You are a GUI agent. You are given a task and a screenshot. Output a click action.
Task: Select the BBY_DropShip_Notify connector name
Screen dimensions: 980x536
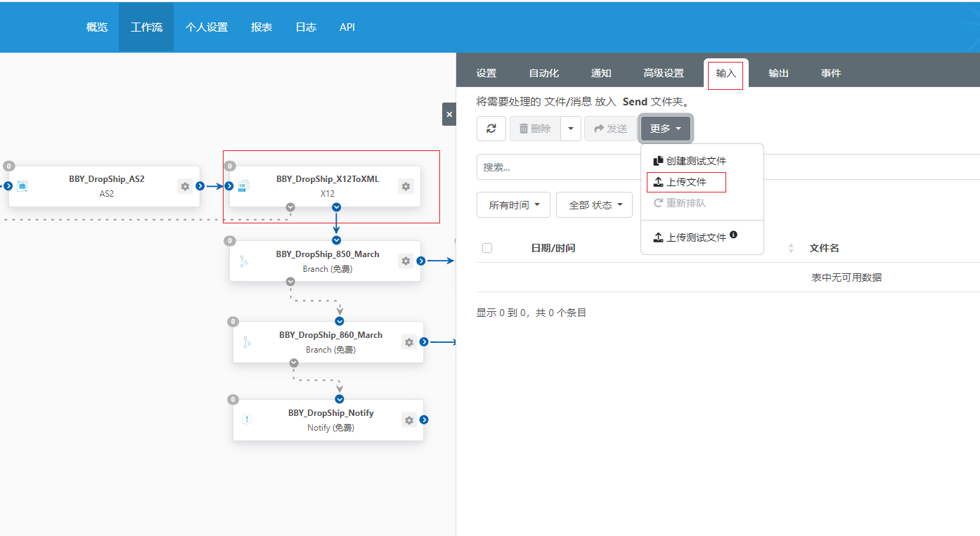coord(331,413)
